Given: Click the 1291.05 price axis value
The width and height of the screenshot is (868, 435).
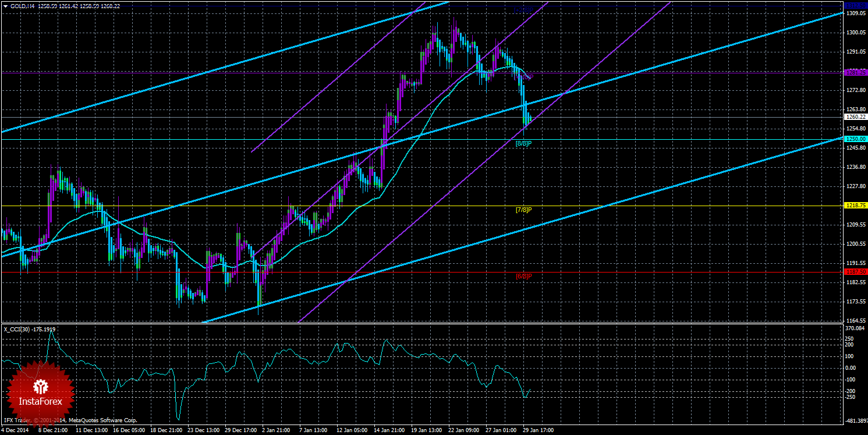Looking at the screenshot, I should click(x=856, y=52).
